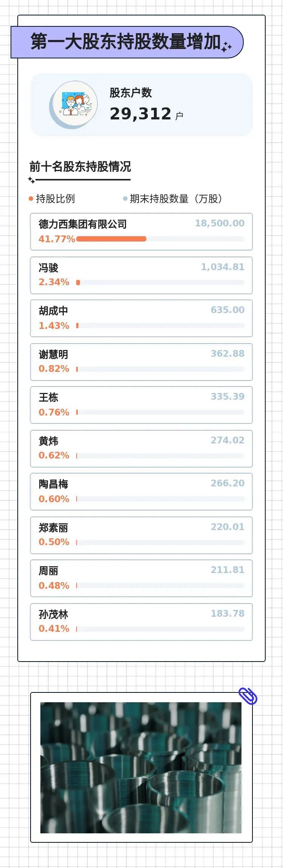Screen dimensions: 283x868
Task: Select the 王栋 shareholder card
Action: tap(141, 405)
